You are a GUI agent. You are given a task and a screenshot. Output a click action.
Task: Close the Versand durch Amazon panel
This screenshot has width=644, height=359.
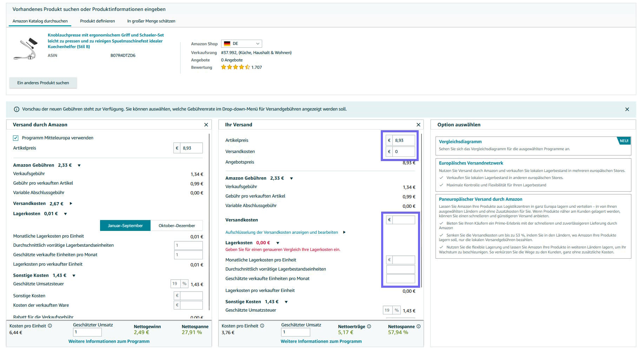[x=206, y=125]
